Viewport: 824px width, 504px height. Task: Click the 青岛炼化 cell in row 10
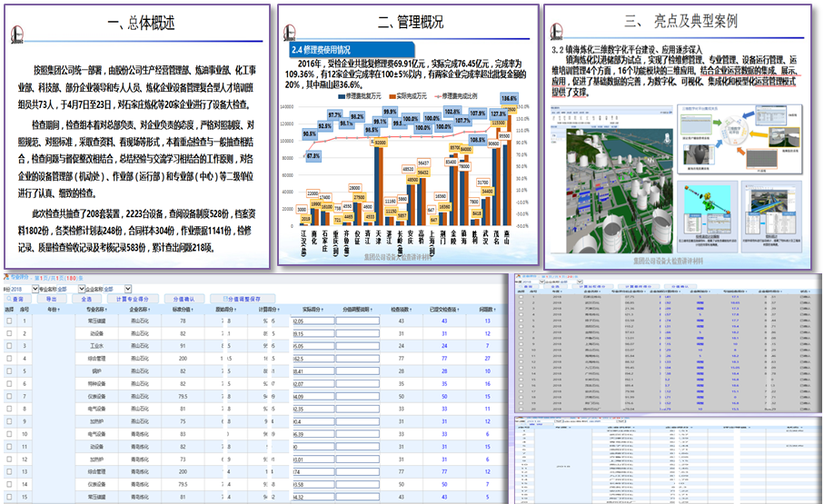[140, 434]
